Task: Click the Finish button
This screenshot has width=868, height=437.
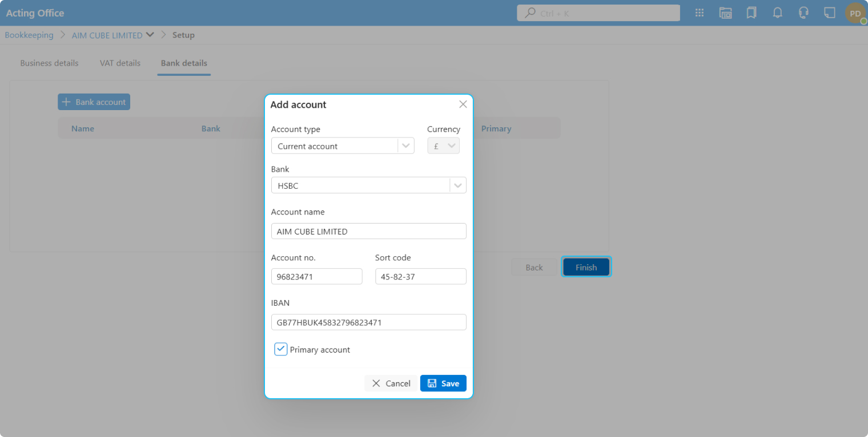Action: [x=586, y=267]
